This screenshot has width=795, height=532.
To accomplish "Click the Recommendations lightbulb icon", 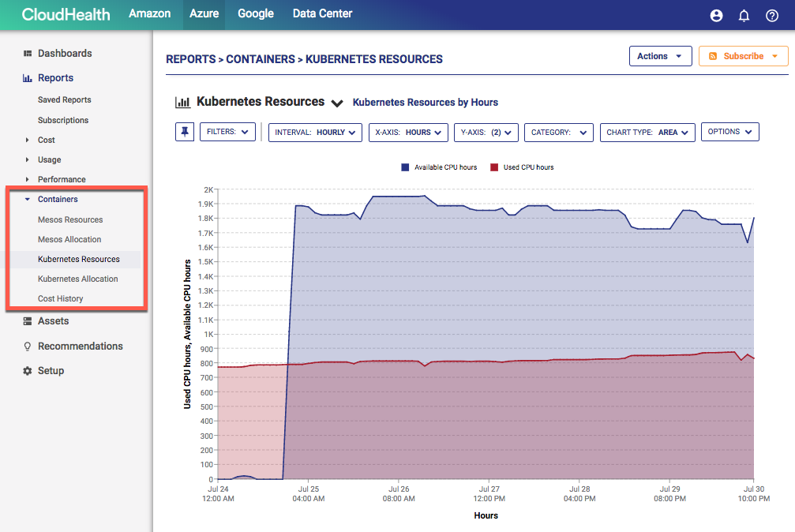I will 28,347.
